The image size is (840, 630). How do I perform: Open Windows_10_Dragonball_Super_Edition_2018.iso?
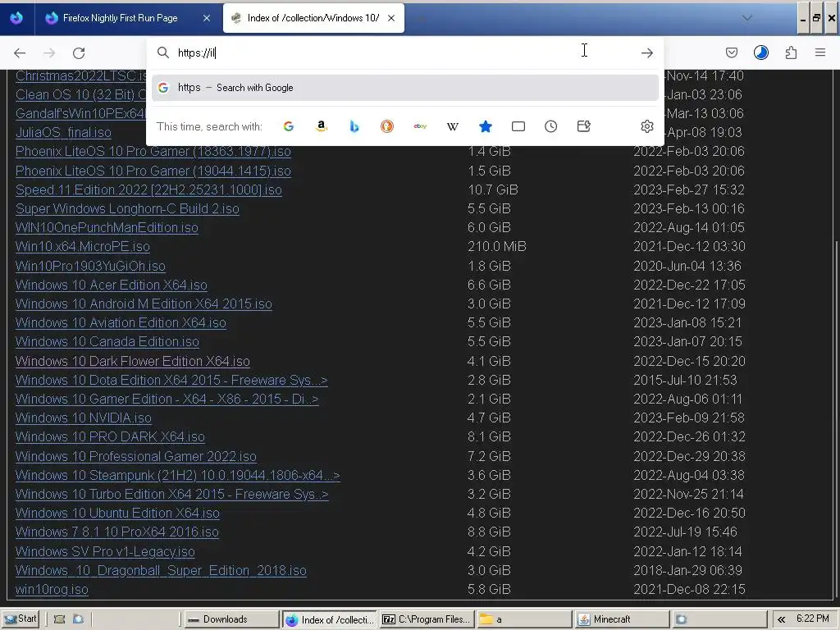pos(162,571)
